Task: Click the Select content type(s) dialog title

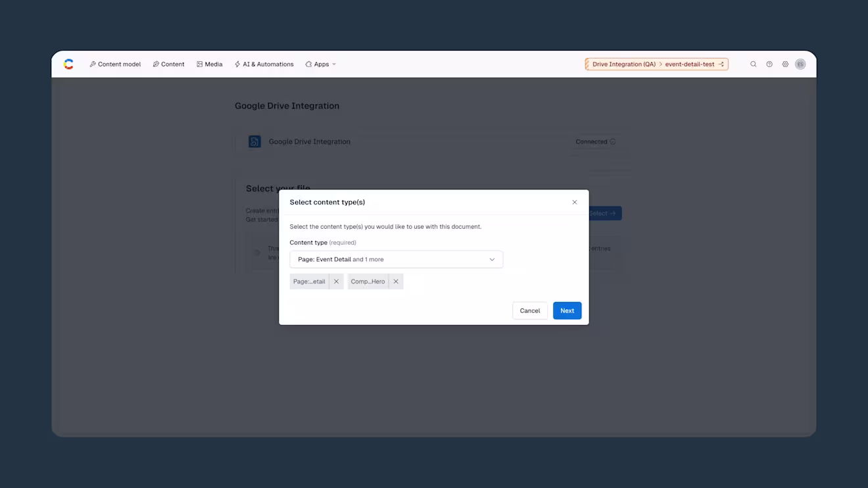Action: click(x=327, y=202)
